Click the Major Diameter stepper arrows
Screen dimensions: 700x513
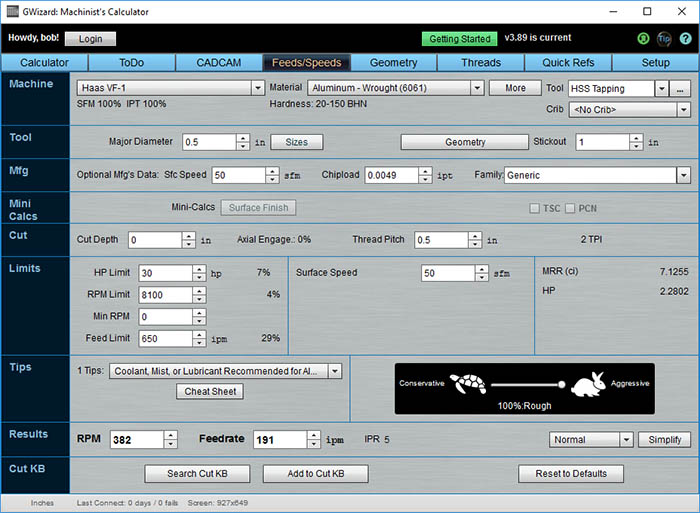[243, 142]
